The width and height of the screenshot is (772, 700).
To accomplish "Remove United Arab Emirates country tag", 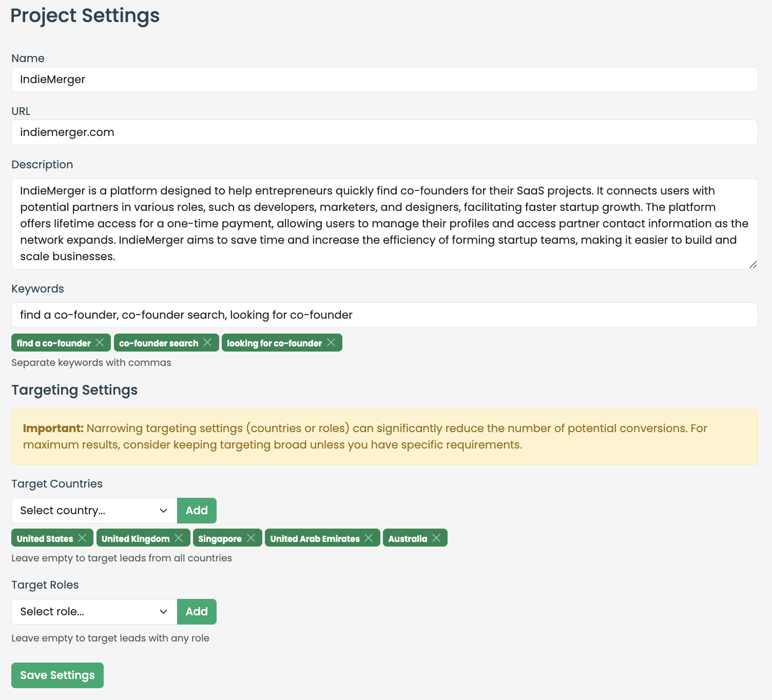I will (x=369, y=538).
